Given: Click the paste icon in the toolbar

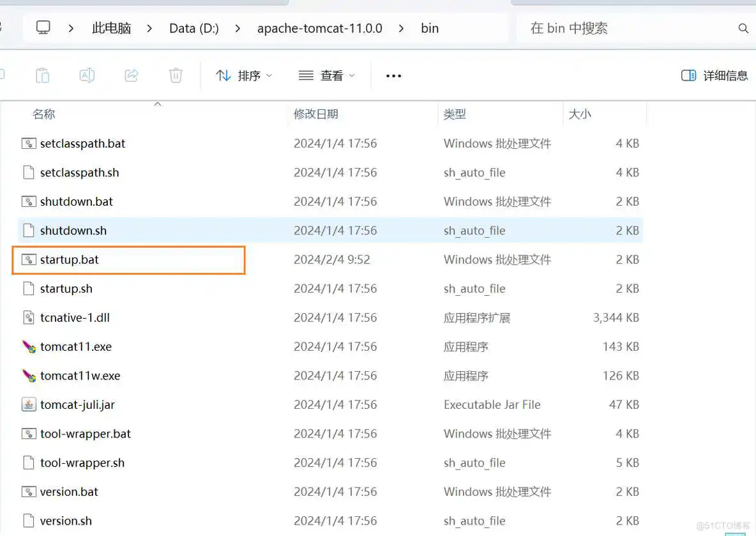Looking at the screenshot, I should tap(42, 75).
